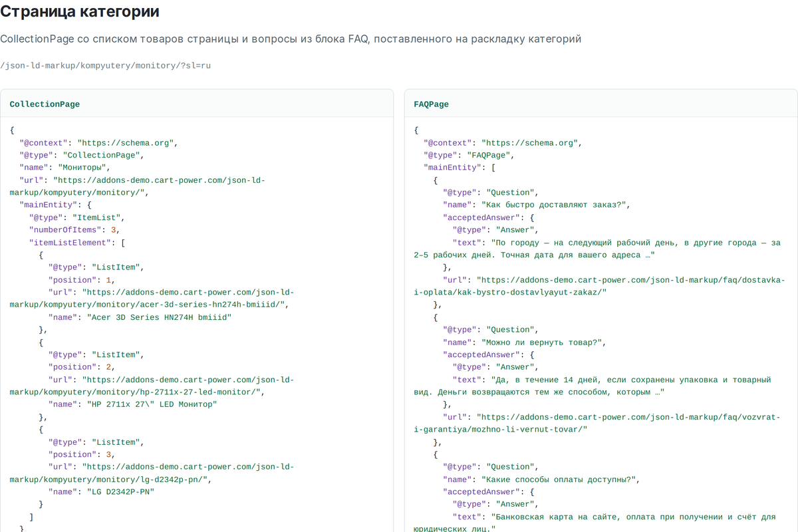
Task: Click the description starting with "CollectionPage со списком товаров"
Action: [291, 39]
